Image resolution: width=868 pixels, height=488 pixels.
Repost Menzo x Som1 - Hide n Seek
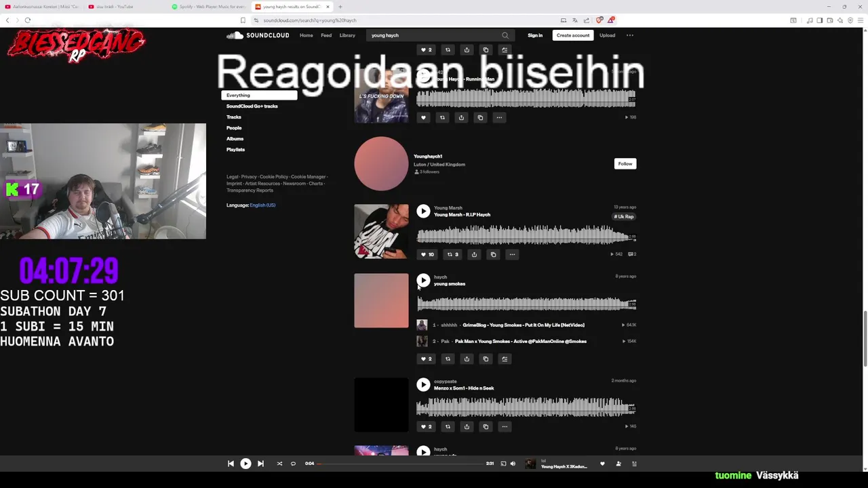coord(448,426)
